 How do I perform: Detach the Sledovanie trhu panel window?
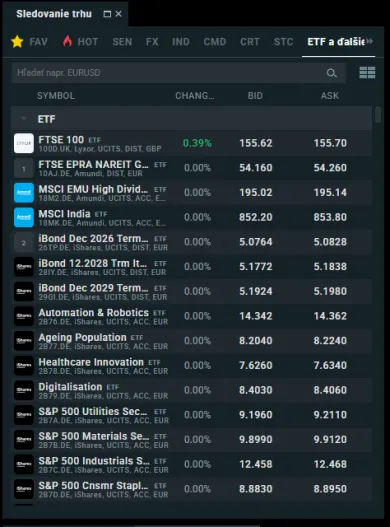tap(107, 14)
